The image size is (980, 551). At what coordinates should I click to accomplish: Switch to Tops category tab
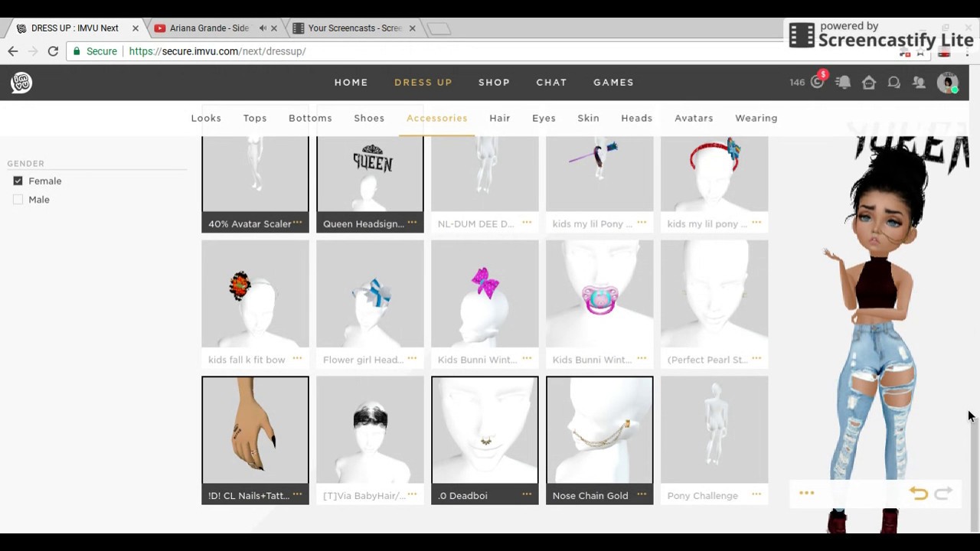(255, 118)
